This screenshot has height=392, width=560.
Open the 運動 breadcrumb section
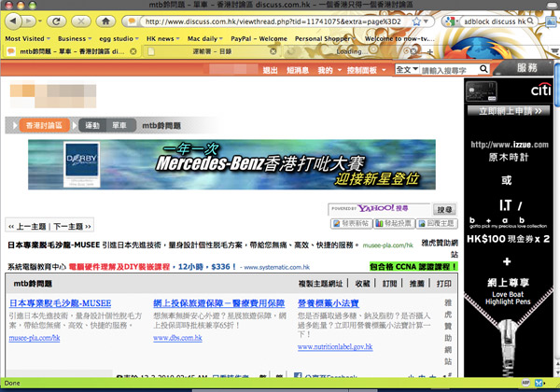pos(92,125)
